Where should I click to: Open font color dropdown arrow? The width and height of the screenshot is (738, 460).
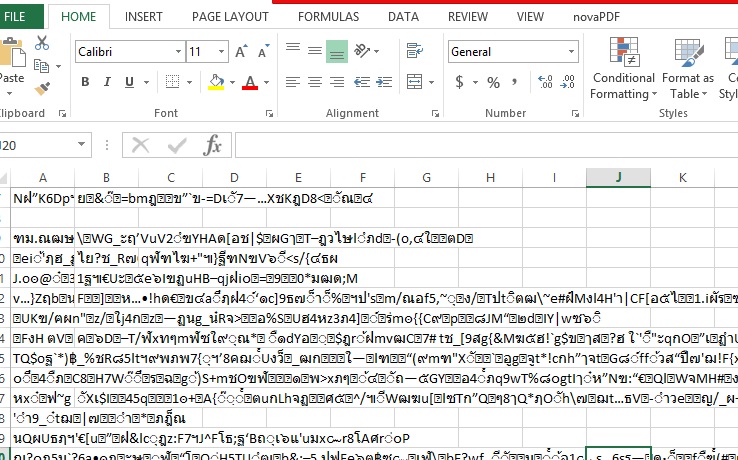266,82
